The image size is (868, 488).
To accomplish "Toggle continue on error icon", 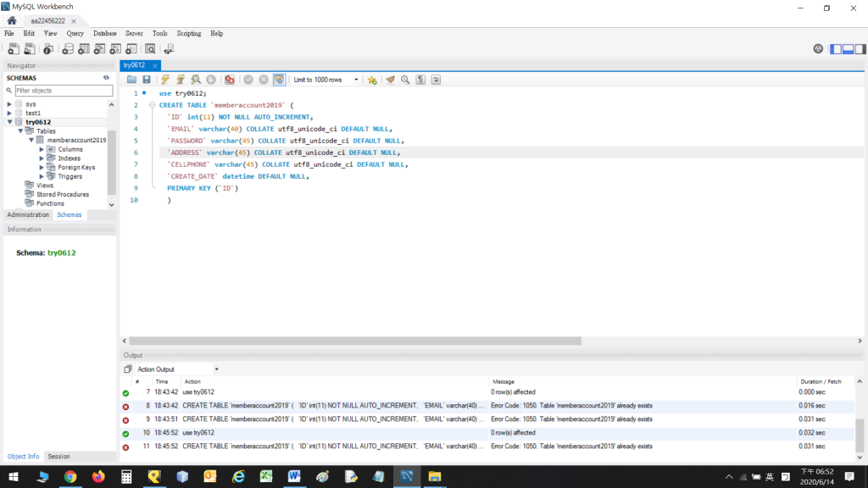I will point(229,80).
